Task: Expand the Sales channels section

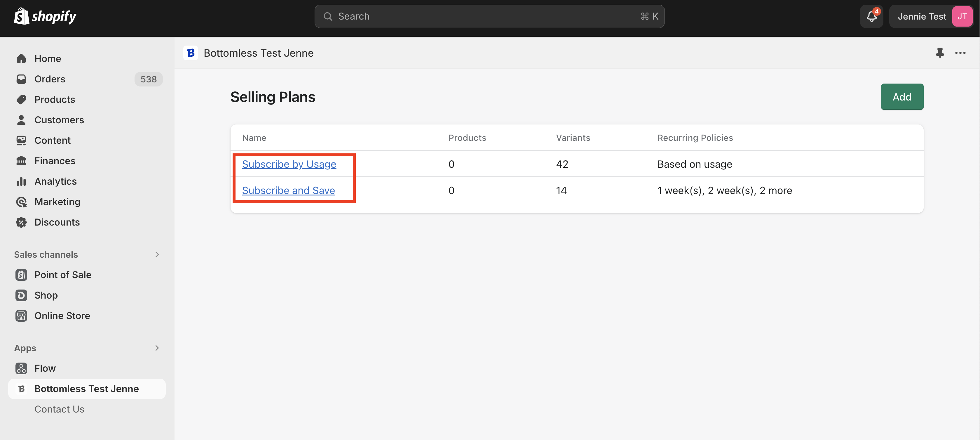Action: [157, 254]
